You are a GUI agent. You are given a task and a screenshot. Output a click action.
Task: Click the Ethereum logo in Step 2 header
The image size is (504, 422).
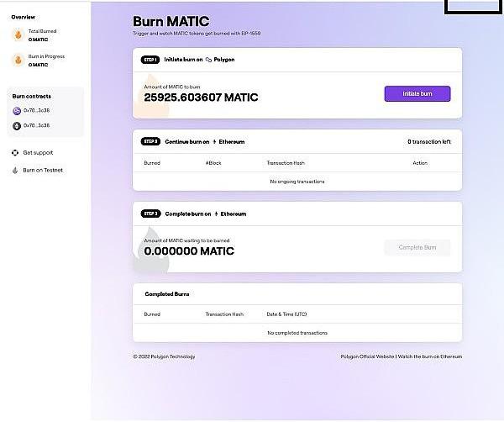pyautogui.click(x=216, y=142)
